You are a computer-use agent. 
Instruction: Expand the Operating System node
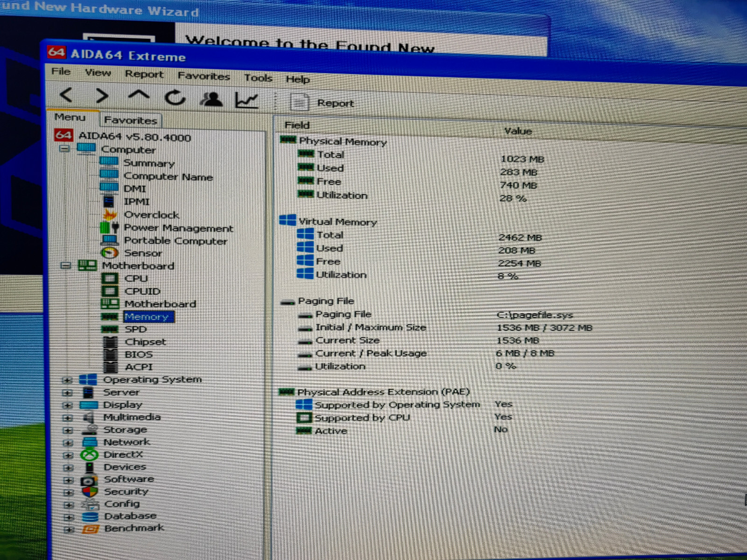pyautogui.click(x=67, y=380)
